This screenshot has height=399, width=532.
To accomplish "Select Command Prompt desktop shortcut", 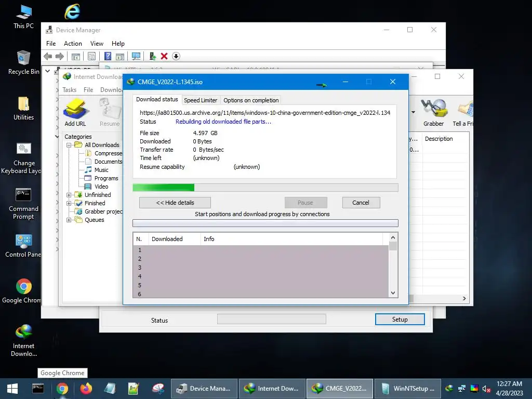I will [23, 204].
